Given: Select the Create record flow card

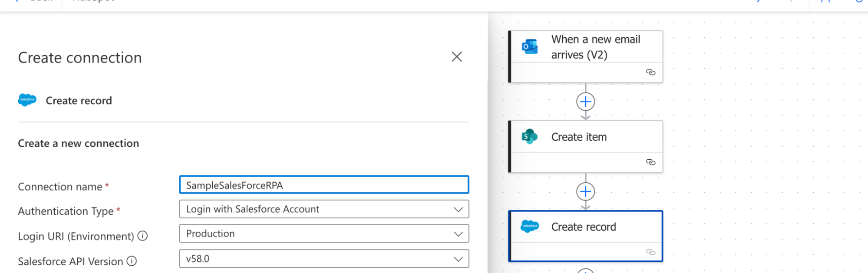Looking at the screenshot, I should [x=585, y=236].
